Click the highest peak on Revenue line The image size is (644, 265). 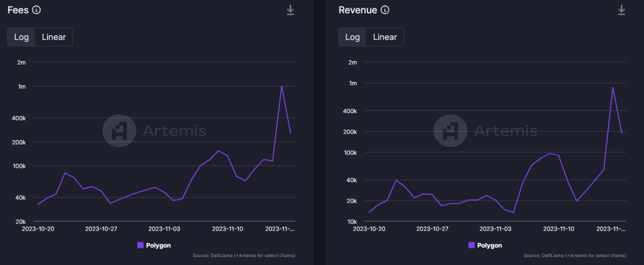(x=613, y=88)
